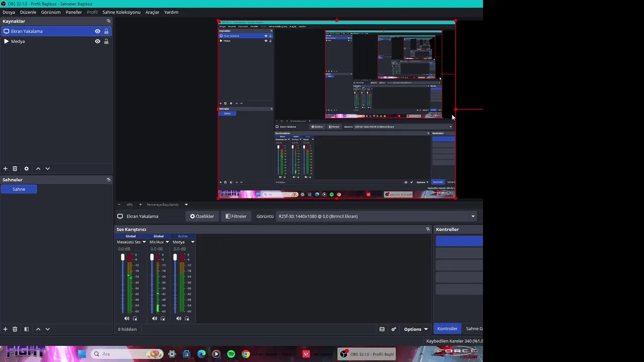Screen dimensions: 644x362
Task: Move source up in Kaynaklar list
Action: click(38, 169)
